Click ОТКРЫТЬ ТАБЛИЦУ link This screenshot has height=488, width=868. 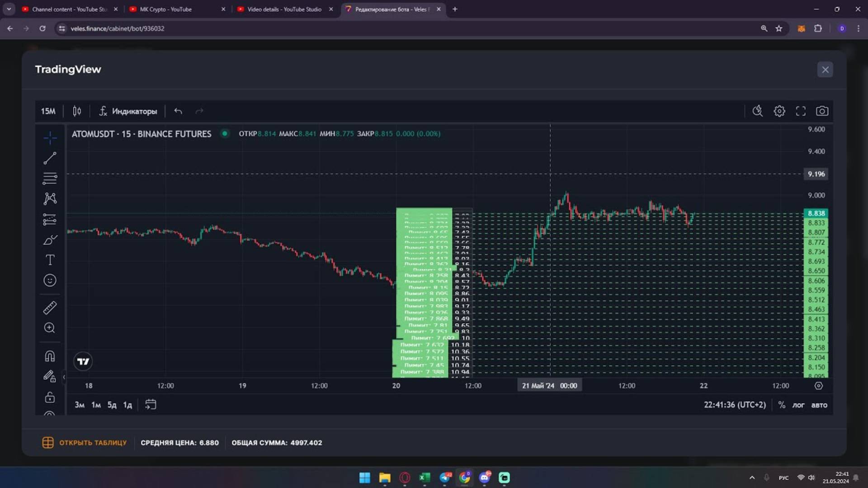click(85, 443)
